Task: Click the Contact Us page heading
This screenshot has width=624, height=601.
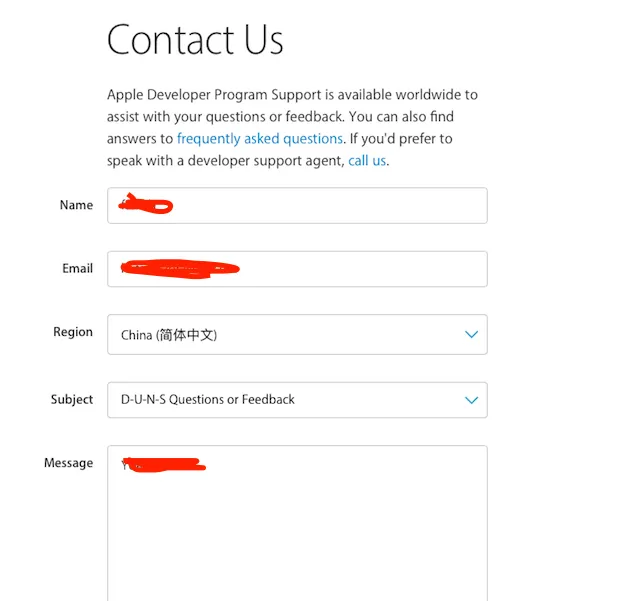Action: 195,39
